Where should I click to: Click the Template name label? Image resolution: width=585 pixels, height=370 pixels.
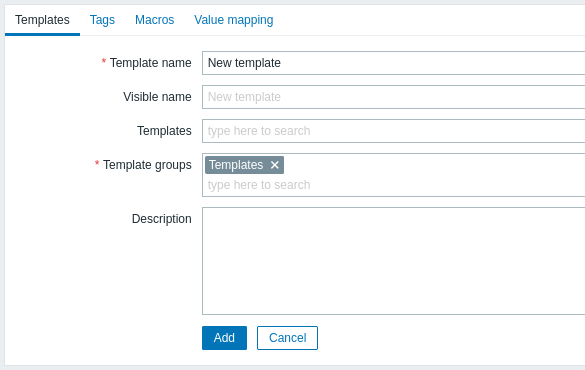[x=150, y=63]
